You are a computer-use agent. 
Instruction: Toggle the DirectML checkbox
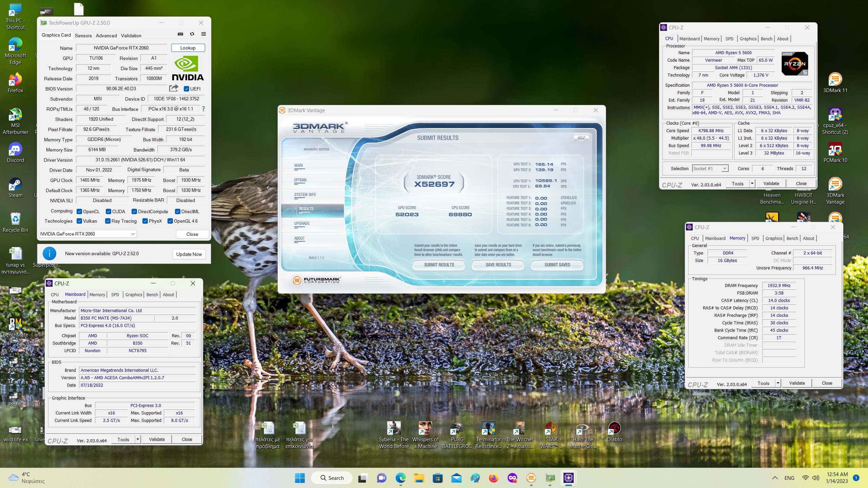178,211
